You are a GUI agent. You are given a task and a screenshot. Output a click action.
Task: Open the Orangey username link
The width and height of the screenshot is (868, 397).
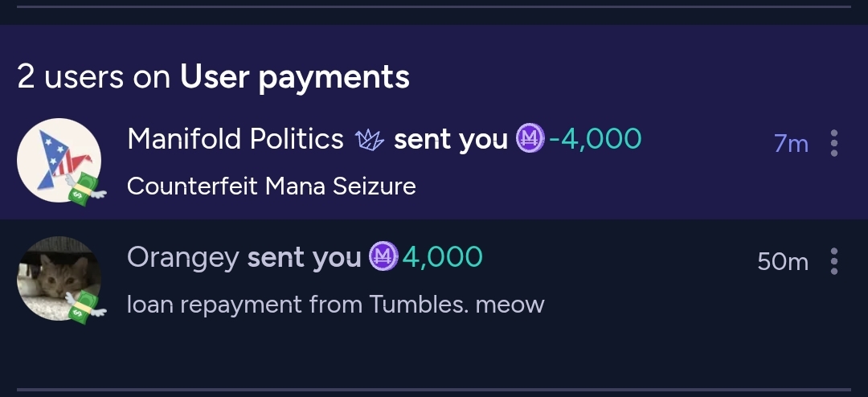click(x=183, y=257)
